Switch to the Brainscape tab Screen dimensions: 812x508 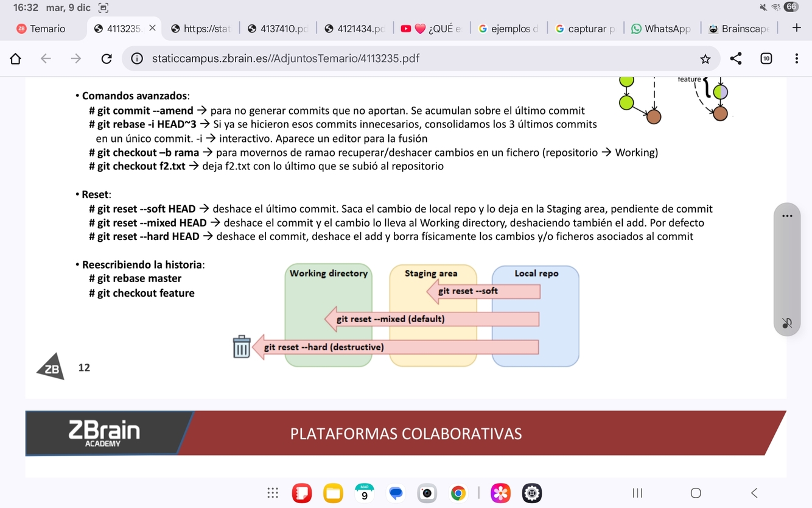click(739, 29)
